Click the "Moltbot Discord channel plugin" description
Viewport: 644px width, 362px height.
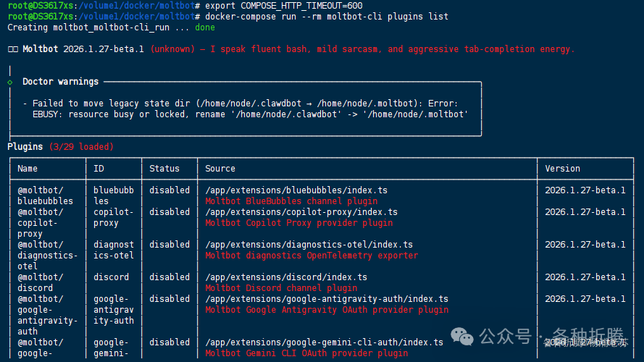pos(281,288)
